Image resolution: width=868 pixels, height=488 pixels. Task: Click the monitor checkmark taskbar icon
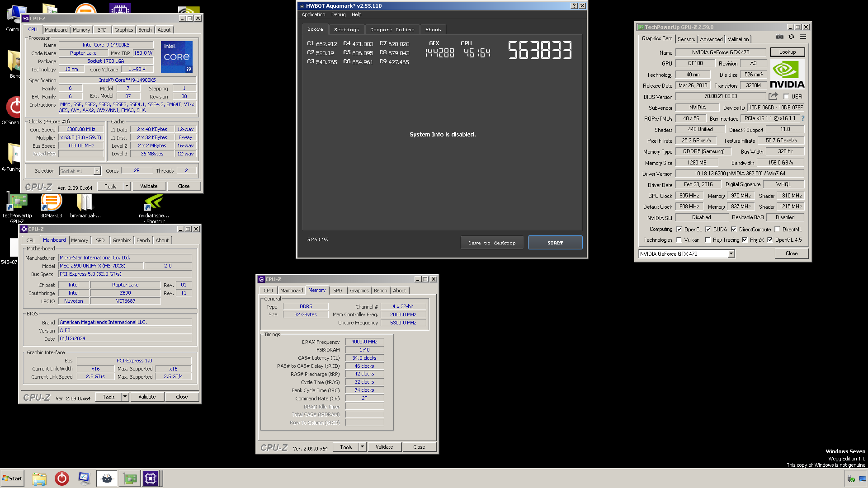(84, 479)
